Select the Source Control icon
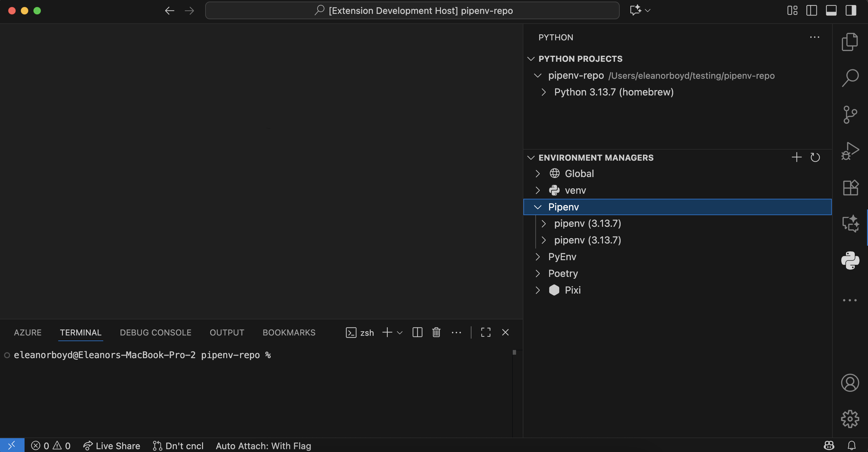This screenshot has width=868, height=452. click(x=850, y=114)
